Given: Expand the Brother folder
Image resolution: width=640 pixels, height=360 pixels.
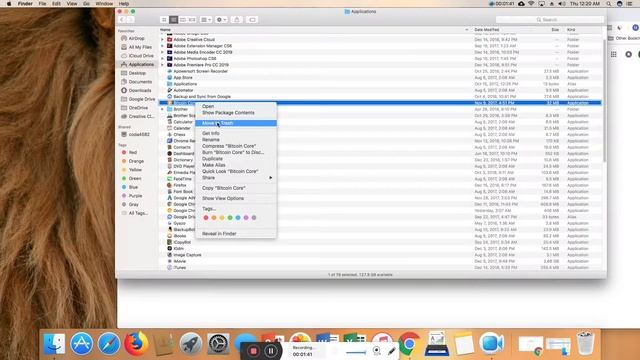Looking at the screenshot, I should click(x=162, y=109).
